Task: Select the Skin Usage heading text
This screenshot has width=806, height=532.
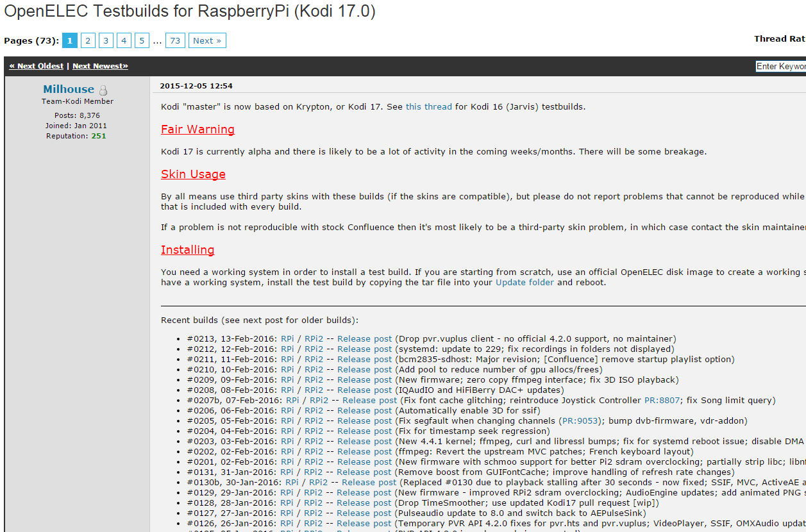Action: 193,174
